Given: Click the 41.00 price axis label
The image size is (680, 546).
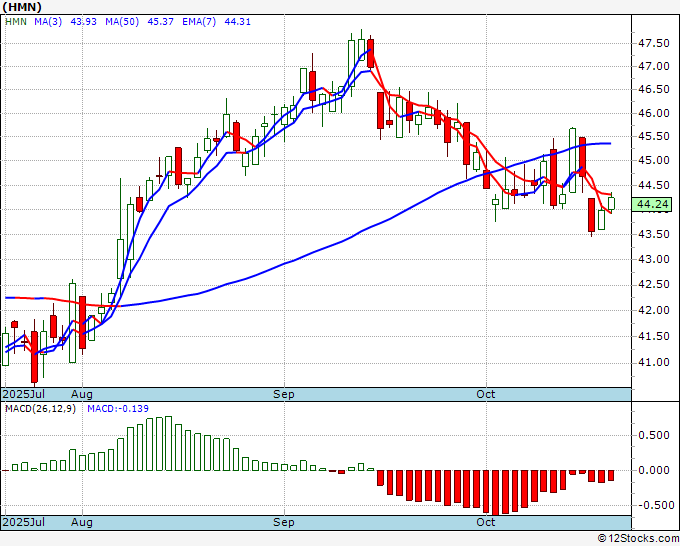Looking at the screenshot, I should (654, 363).
